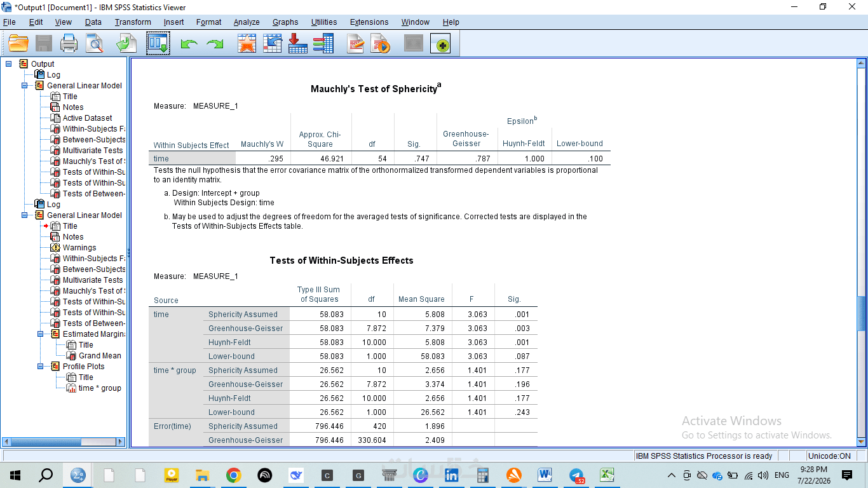Click the Go to Case toolbar icon

(x=273, y=43)
